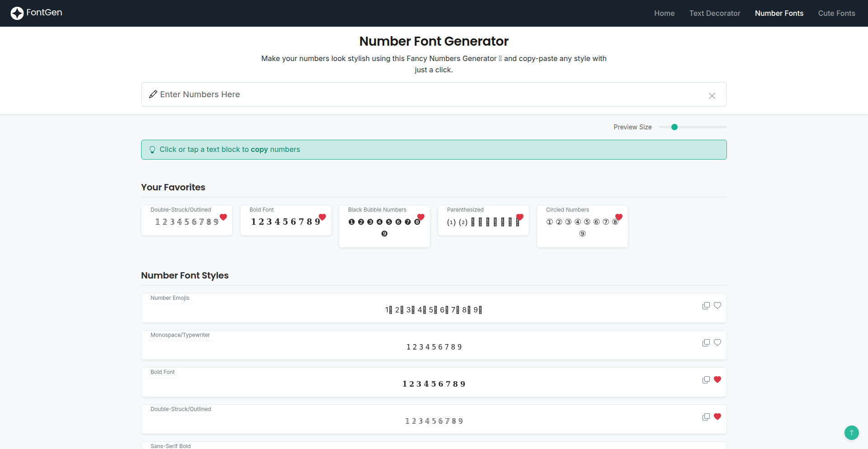Go to Text Decorator page
Image resolution: width=868 pixels, height=449 pixels.
tap(714, 14)
